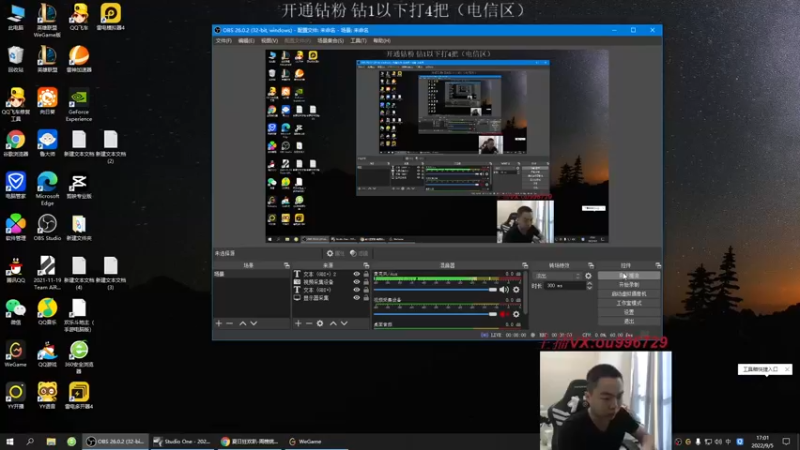Open QQ Music desktop icon
This screenshot has height=450, width=800.
47,312
